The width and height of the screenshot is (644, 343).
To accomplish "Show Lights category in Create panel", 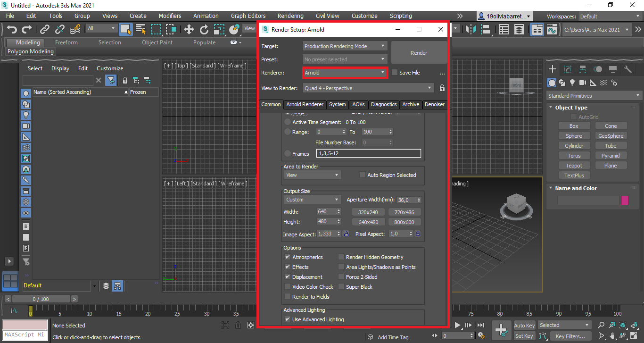I will pyautogui.click(x=572, y=83).
